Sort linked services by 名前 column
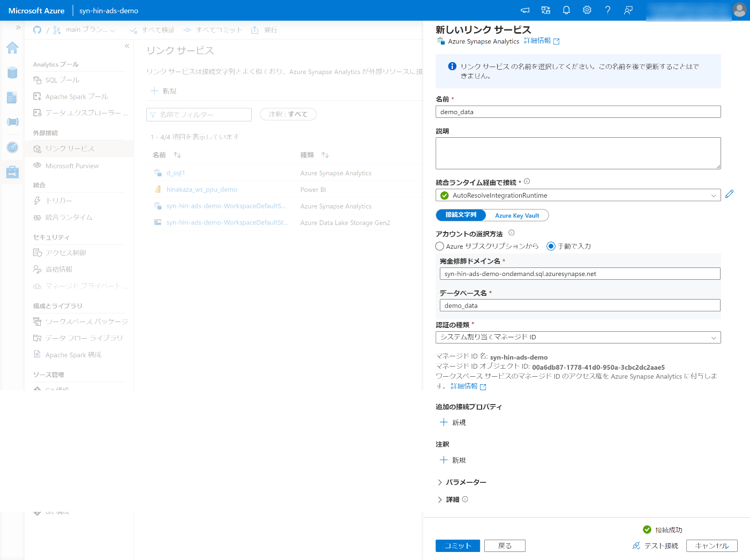Screen dimensions: 750x560 (177, 155)
